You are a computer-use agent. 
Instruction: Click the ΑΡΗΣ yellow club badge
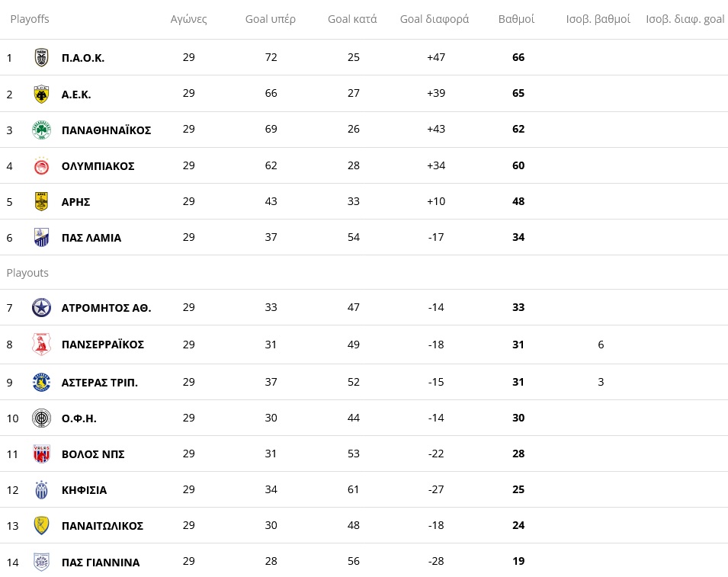click(41, 201)
